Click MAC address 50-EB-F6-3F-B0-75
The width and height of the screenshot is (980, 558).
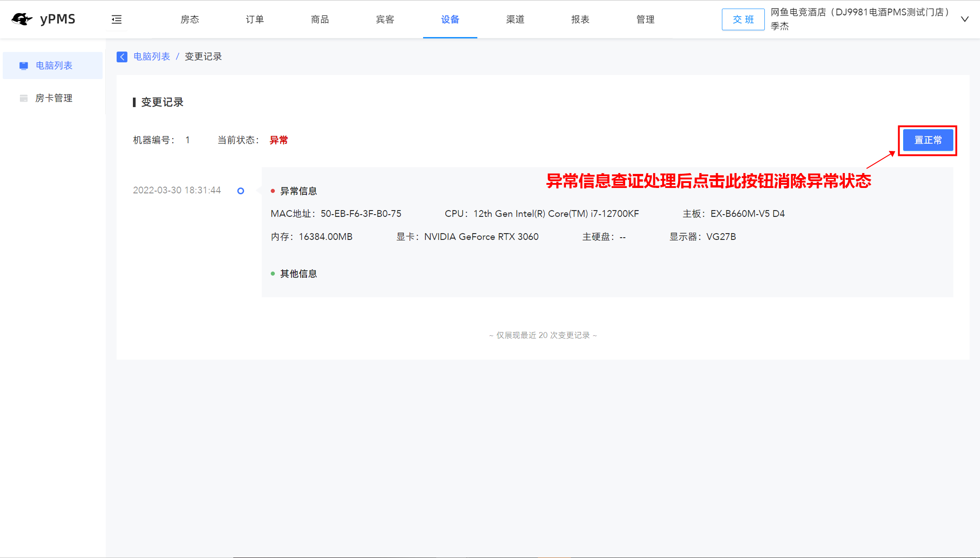coord(361,214)
